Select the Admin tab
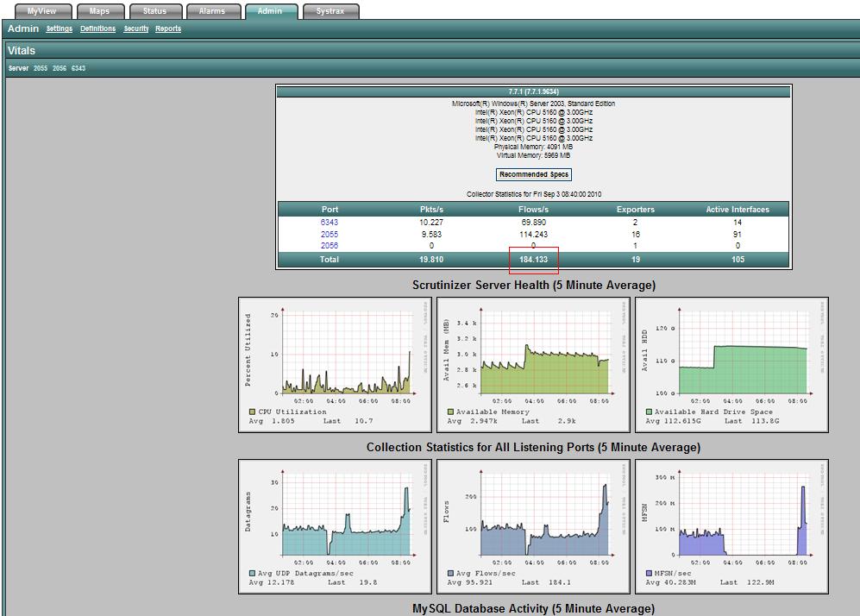This screenshot has width=860, height=616. [270, 11]
